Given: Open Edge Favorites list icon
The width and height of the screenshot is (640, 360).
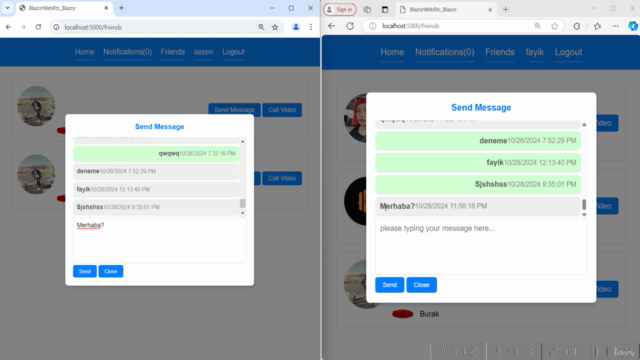Looking at the screenshot, I should 598,26.
